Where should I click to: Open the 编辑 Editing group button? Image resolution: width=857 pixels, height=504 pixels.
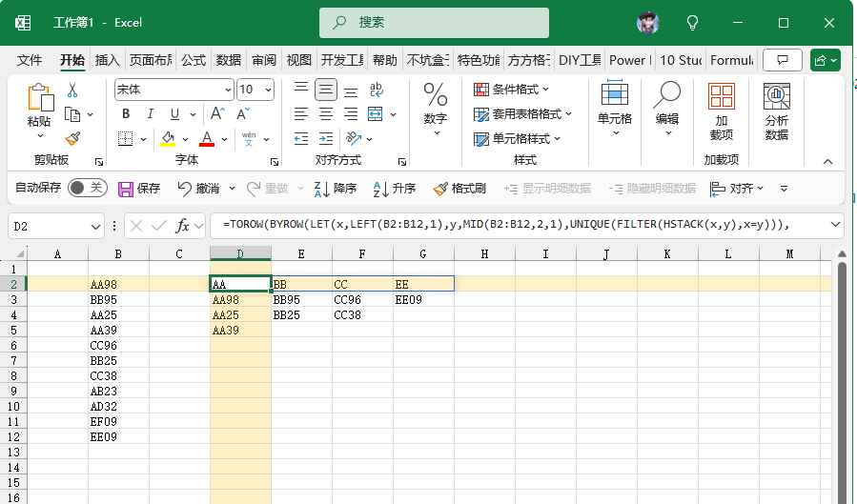pos(666,110)
